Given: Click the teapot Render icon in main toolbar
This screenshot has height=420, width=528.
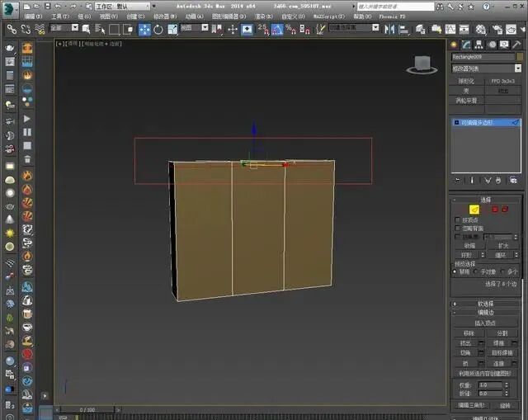Looking at the screenshot, I should pos(511,30).
